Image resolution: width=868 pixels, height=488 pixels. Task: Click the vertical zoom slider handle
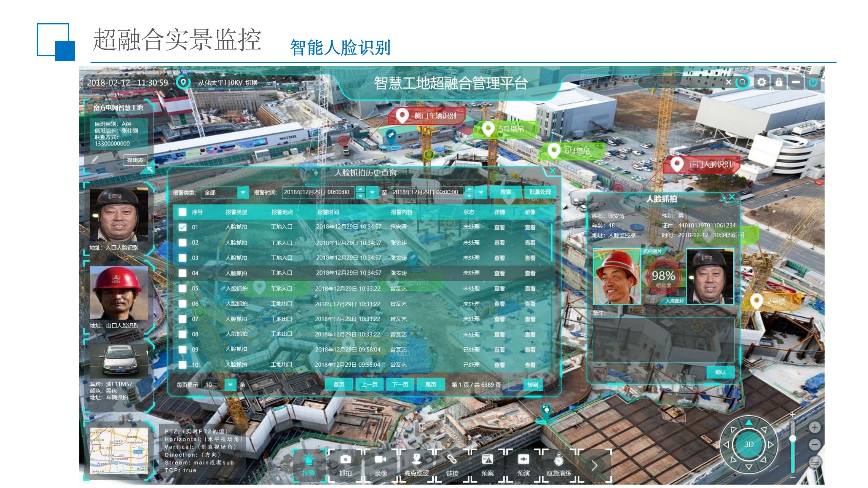pyautogui.click(x=793, y=439)
